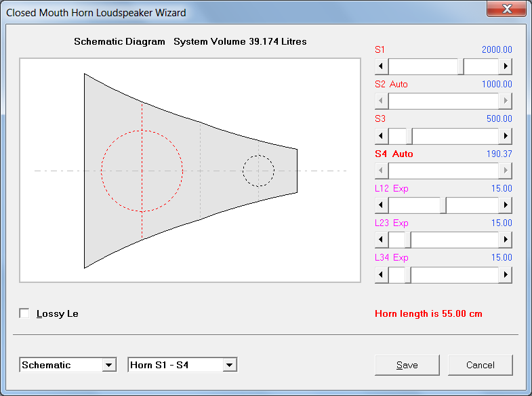Close the Horn Loudspeaker Wizard window
The width and height of the screenshot is (532, 396).
coord(506,9)
